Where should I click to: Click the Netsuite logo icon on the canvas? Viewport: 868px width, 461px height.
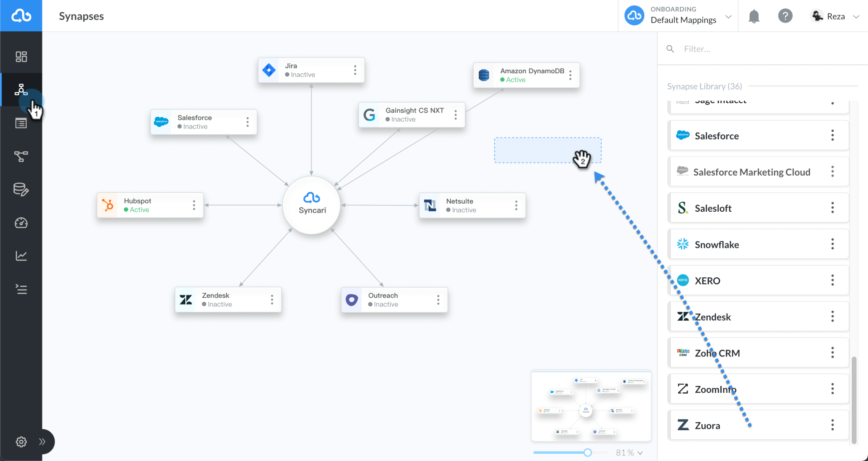tap(430, 205)
